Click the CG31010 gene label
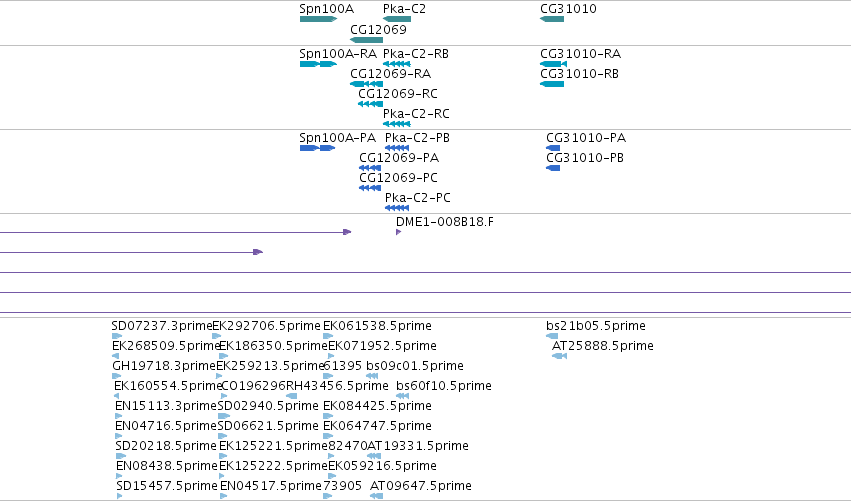 (x=568, y=9)
